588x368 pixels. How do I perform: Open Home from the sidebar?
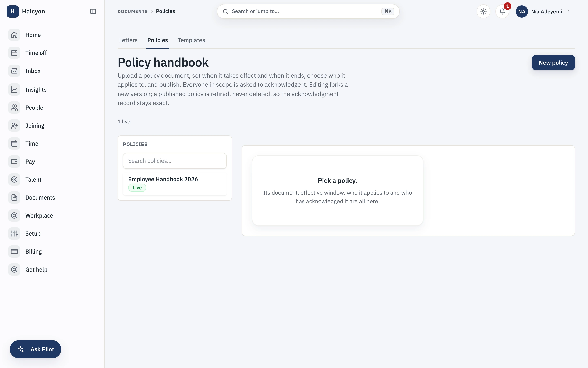click(52, 35)
